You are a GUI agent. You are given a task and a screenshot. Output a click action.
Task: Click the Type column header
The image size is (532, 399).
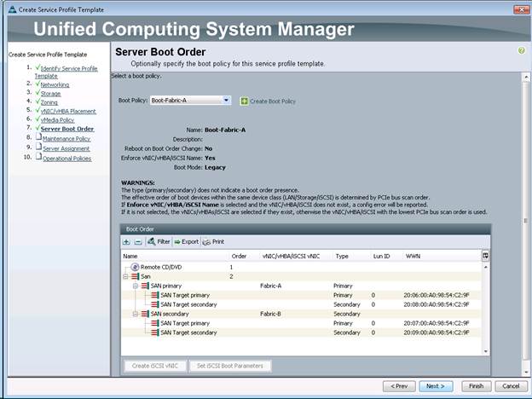coord(351,256)
